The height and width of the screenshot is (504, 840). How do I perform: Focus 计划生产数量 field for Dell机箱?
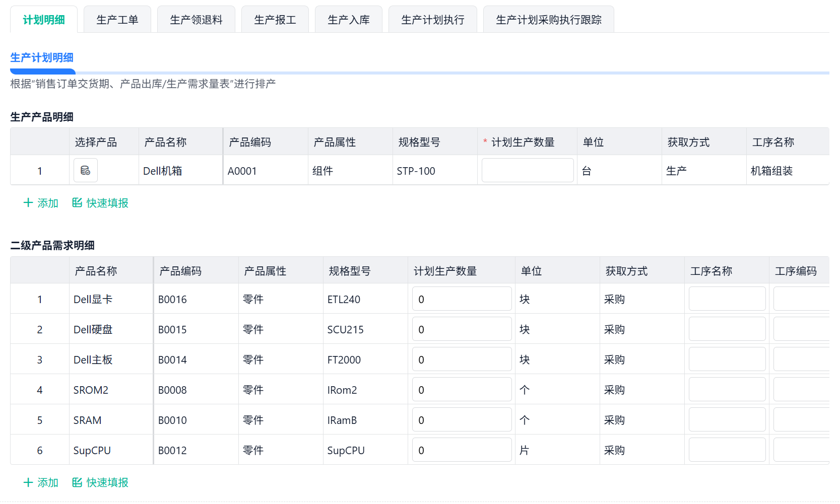tap(528, 170)
